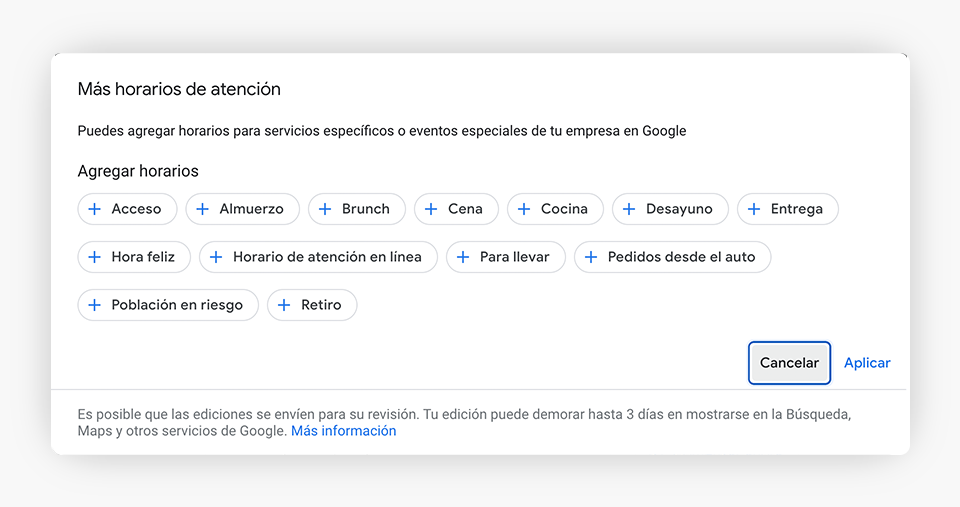Click the plus icon next to Hora feliz
This screenshot has width=960, height=507.
coord(94,257)
